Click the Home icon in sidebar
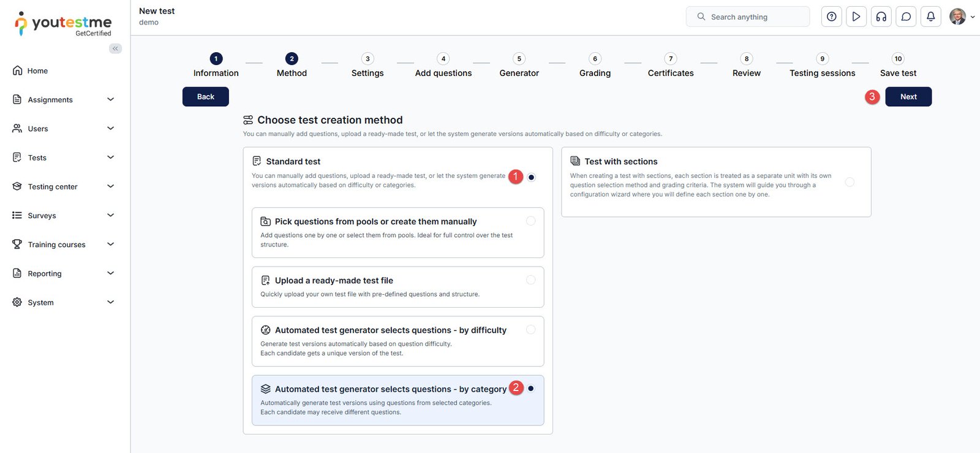Image resolution: width=980 pixels, height=453 pixels. pyautogui.click(x=18, y=70)
